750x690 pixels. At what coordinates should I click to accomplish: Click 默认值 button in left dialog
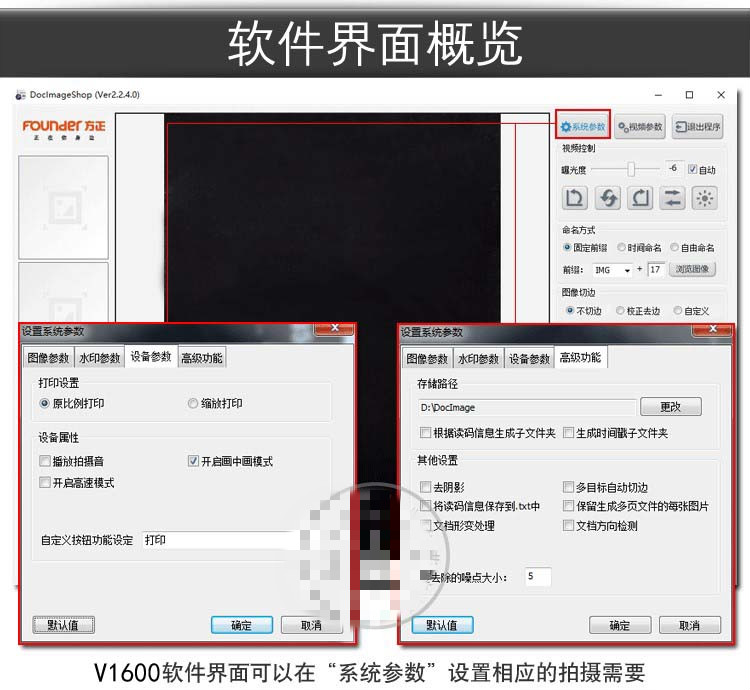coord(63,625)
